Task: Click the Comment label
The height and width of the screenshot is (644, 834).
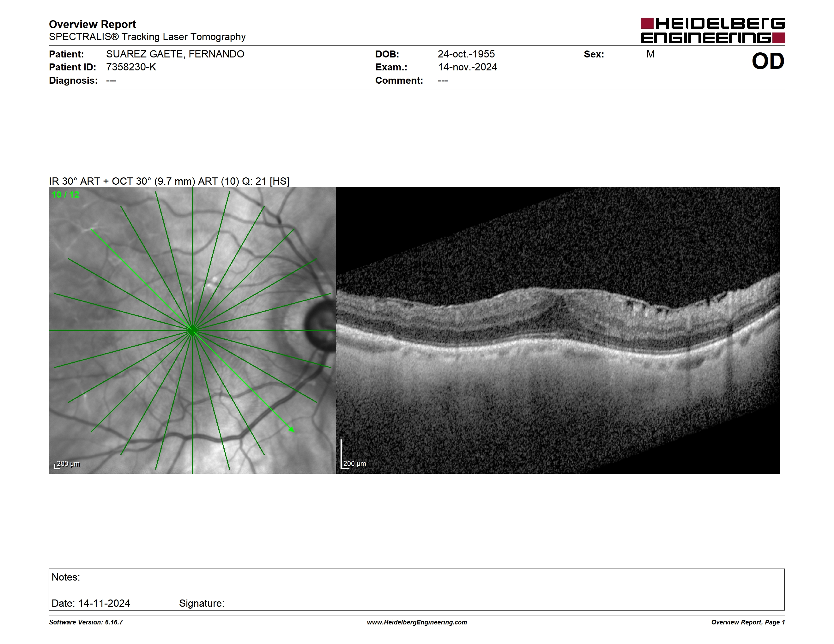Action: pos(399,80)
